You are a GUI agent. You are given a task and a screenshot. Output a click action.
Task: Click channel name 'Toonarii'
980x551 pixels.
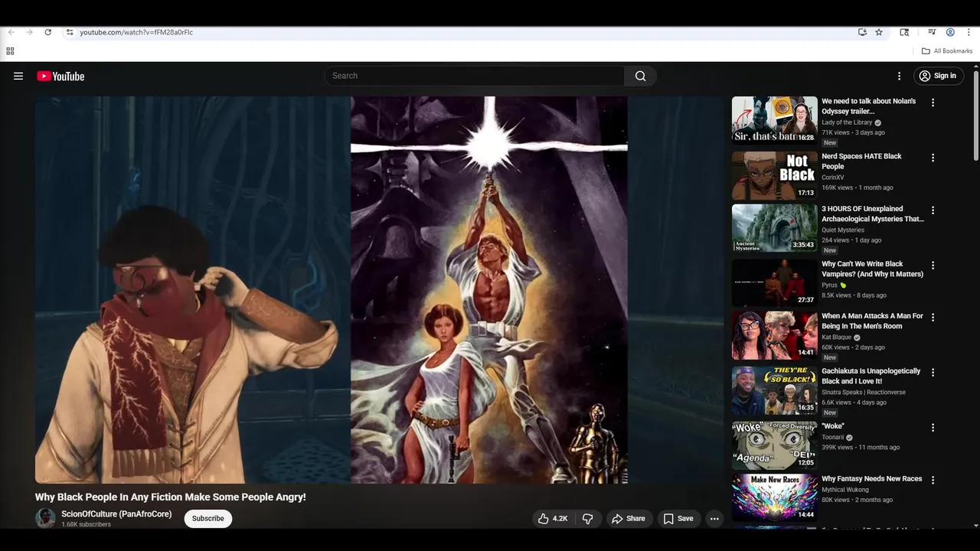pos(833,438)
